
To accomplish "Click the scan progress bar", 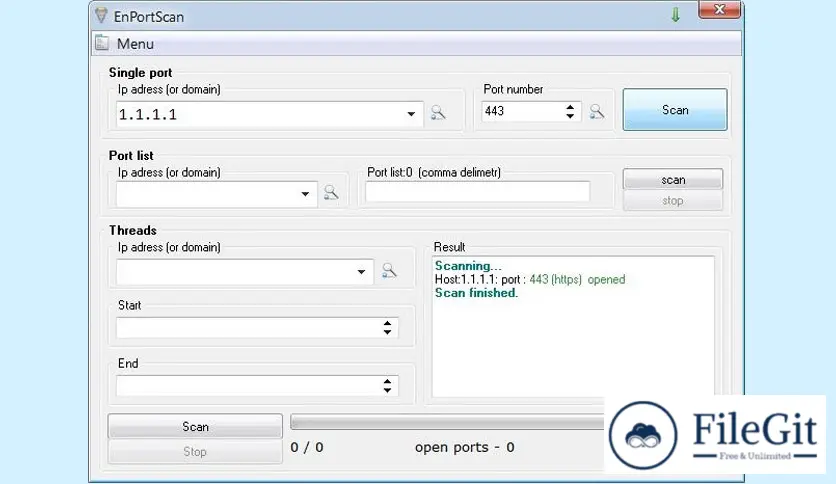I will click(x=448, y=422).
